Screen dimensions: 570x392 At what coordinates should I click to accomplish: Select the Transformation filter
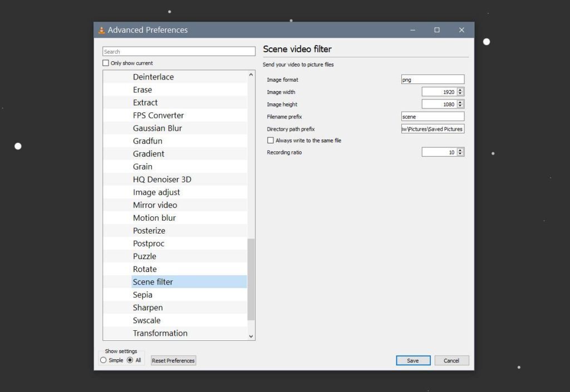click(160, 333)
